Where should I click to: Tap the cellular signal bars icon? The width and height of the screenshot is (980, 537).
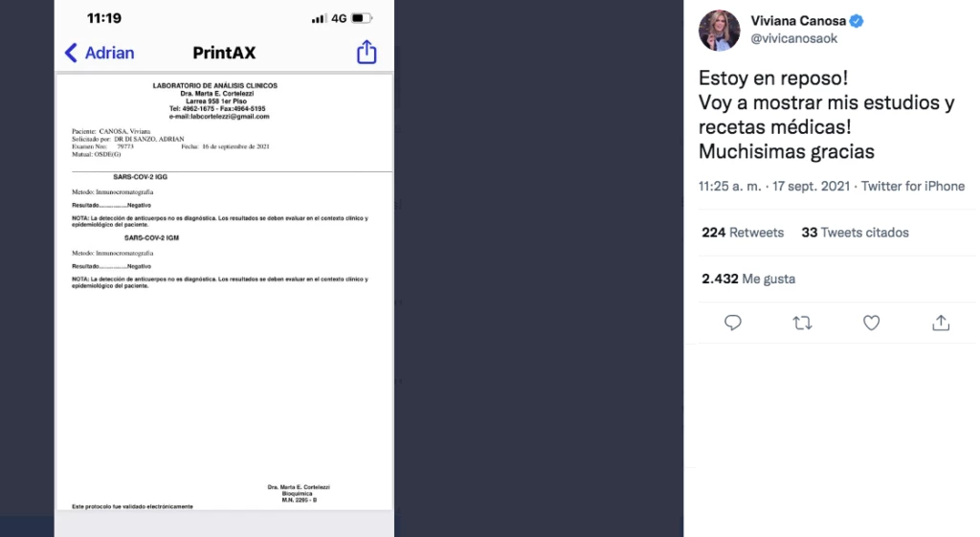[319, 19]
